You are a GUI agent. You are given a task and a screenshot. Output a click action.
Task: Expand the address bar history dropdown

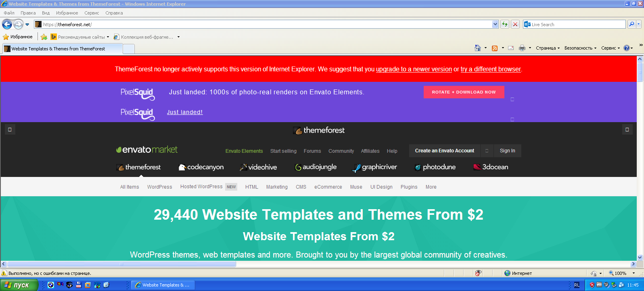pyautogui.click(x=495, y=24)
